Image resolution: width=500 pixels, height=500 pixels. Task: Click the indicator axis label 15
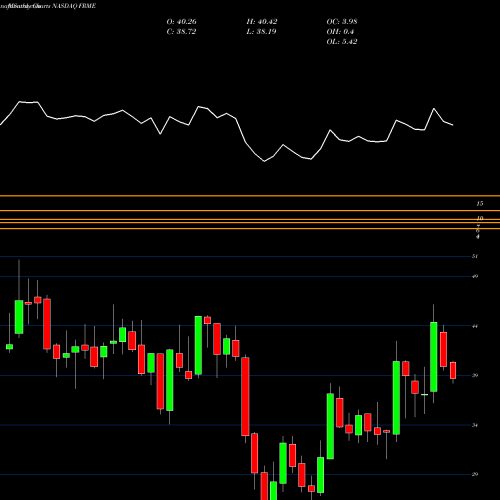point(480,203)
